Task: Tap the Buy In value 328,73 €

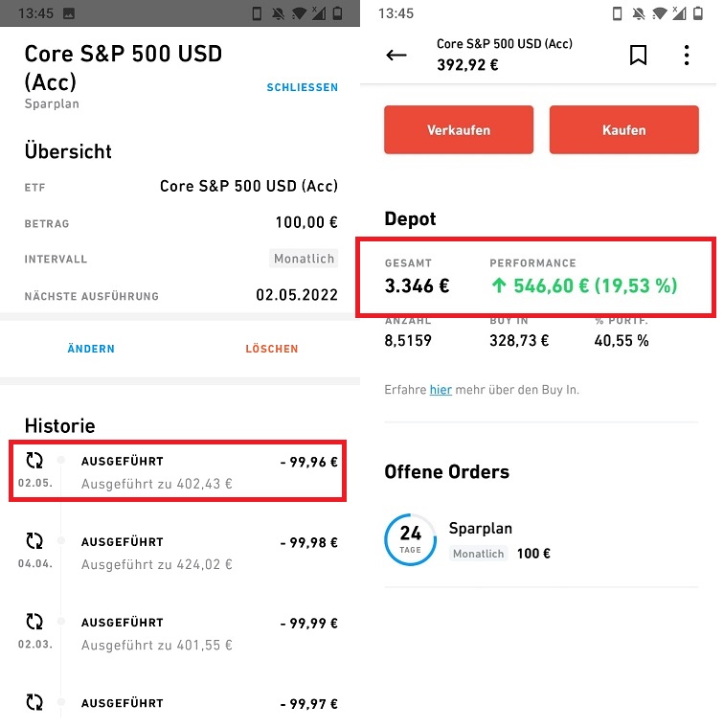Action: pyautogui.click(x=519, y=341)
